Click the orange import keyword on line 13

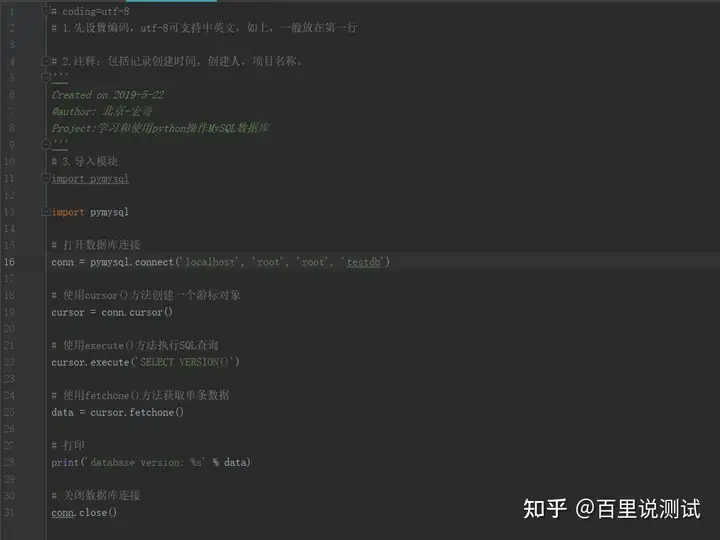68,212
